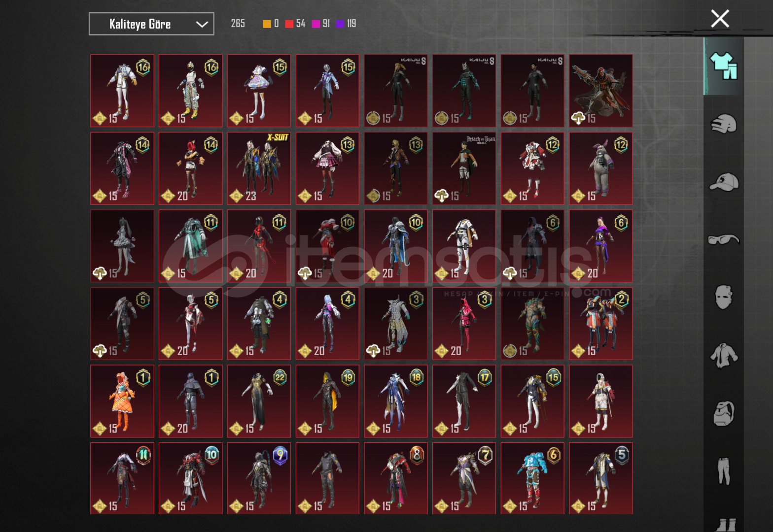Select the black-pink outfit with badge 14
Screen dimensions: 773x532
pyautogui.click(x=122, y=168)
